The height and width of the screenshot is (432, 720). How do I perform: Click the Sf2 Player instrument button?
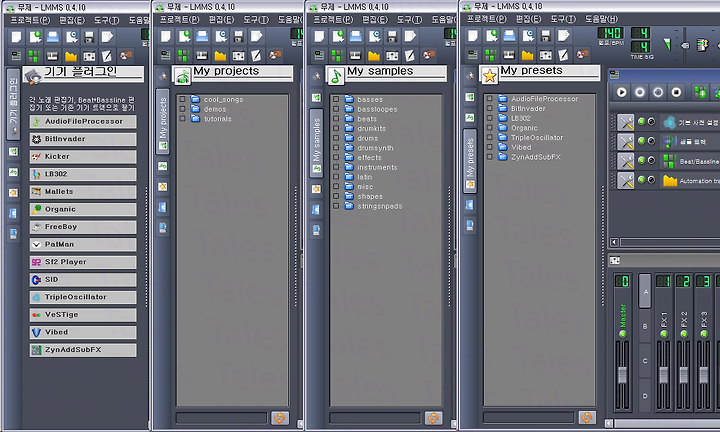click(83, 262)
